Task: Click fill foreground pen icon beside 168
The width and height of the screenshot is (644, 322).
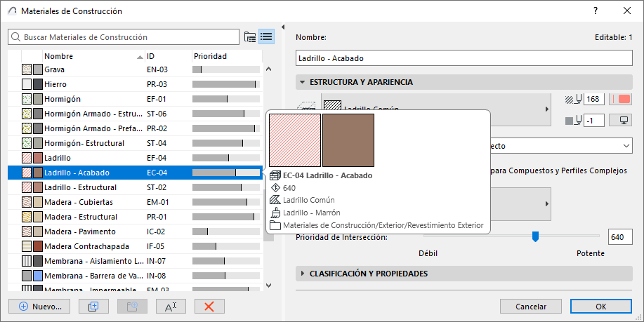Action: click(x=574, y=100)
